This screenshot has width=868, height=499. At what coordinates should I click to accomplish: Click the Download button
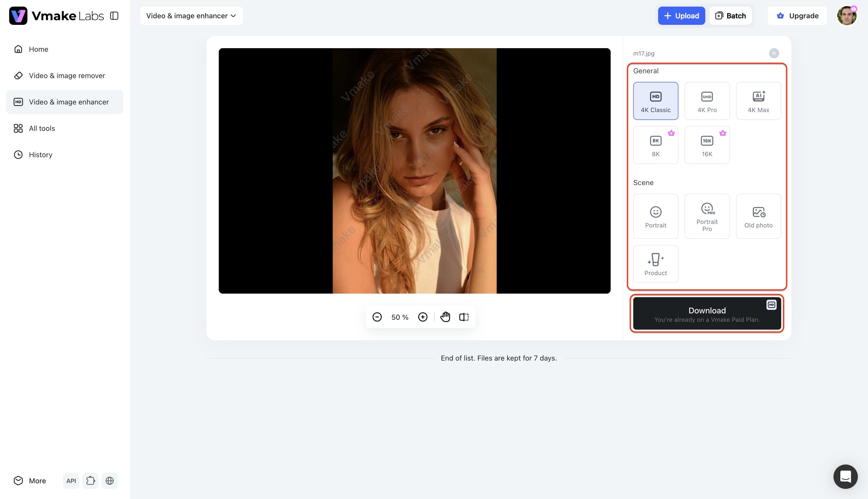(x=707, y=313)
